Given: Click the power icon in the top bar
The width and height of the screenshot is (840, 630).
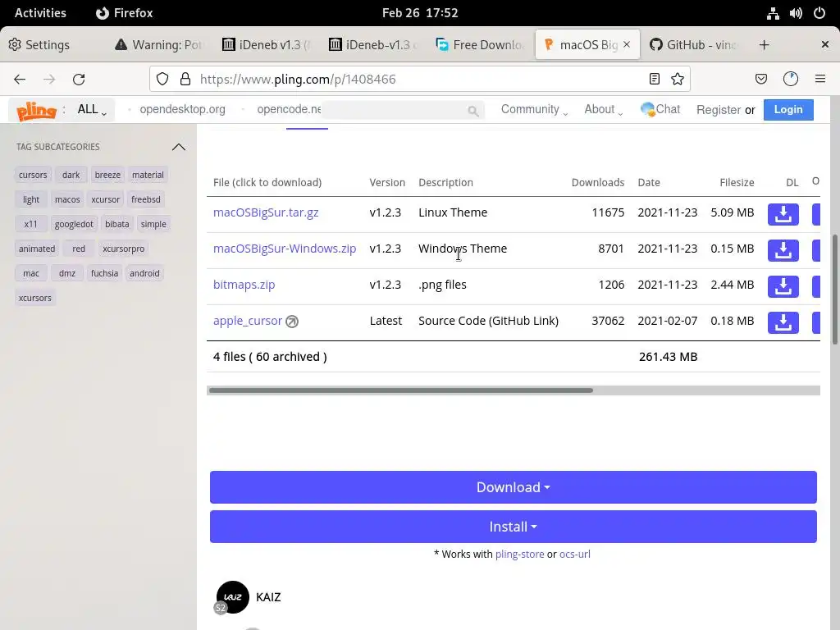Looking at the screenshot, I should pos(819,13).
